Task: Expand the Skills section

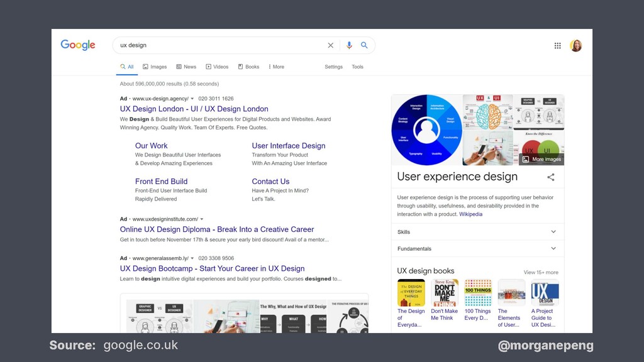Action: 477,232
